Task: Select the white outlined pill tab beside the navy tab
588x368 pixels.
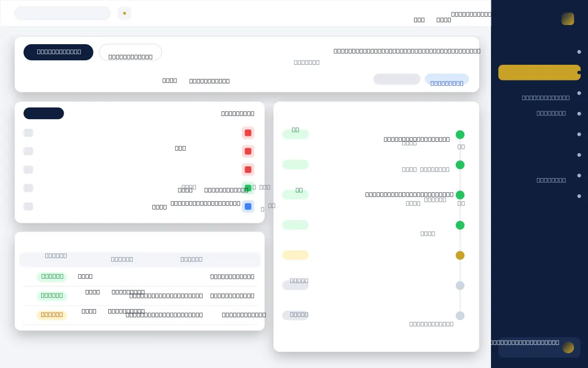Action: (130, 52)
